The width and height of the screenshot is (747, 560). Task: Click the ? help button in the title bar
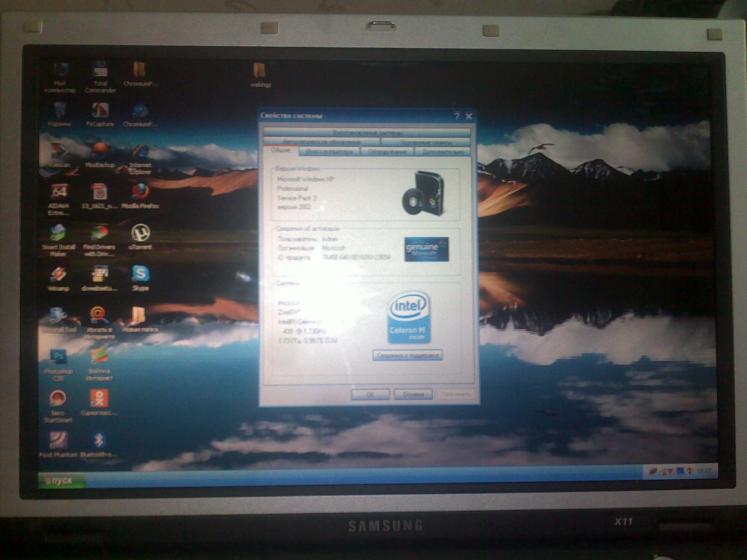(x=457, y=116)
